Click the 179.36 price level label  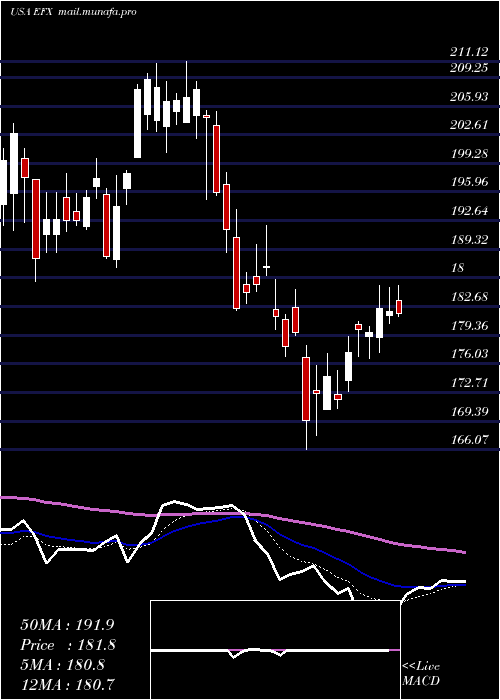468,326
